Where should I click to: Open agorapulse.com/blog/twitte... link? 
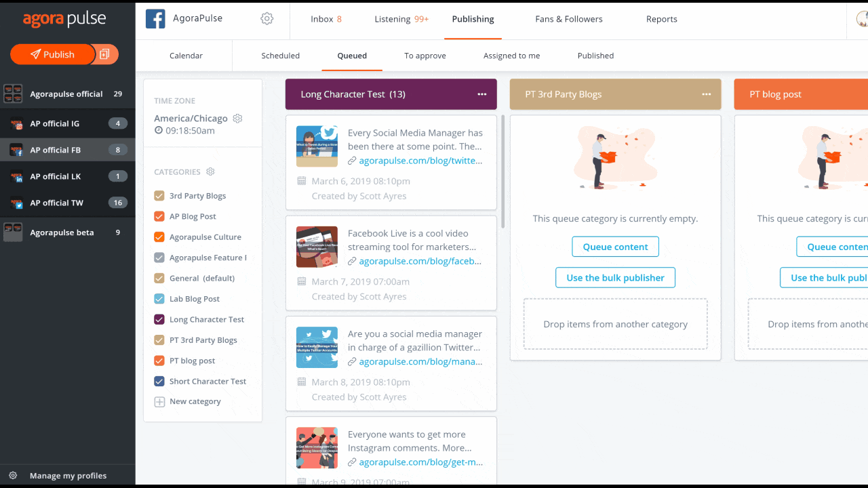point(421,161)
